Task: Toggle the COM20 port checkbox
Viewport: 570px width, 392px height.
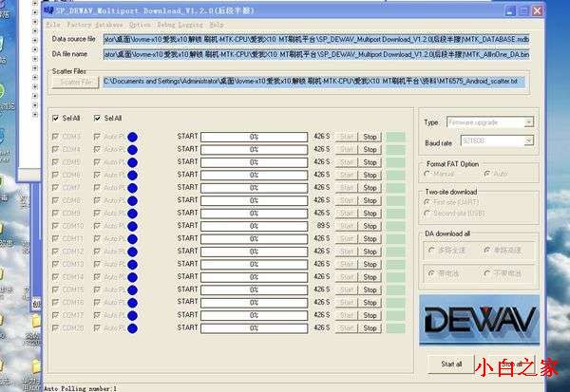Action: tap(56, 328)
